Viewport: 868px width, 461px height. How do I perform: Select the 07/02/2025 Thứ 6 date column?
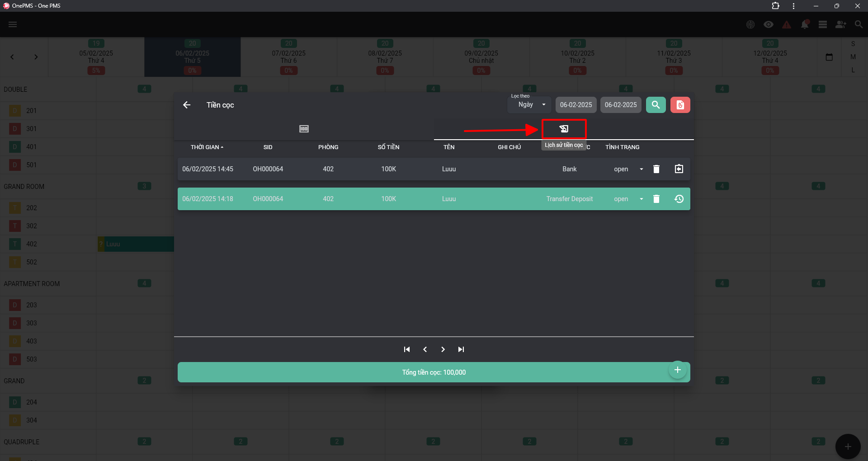(289, 57)
